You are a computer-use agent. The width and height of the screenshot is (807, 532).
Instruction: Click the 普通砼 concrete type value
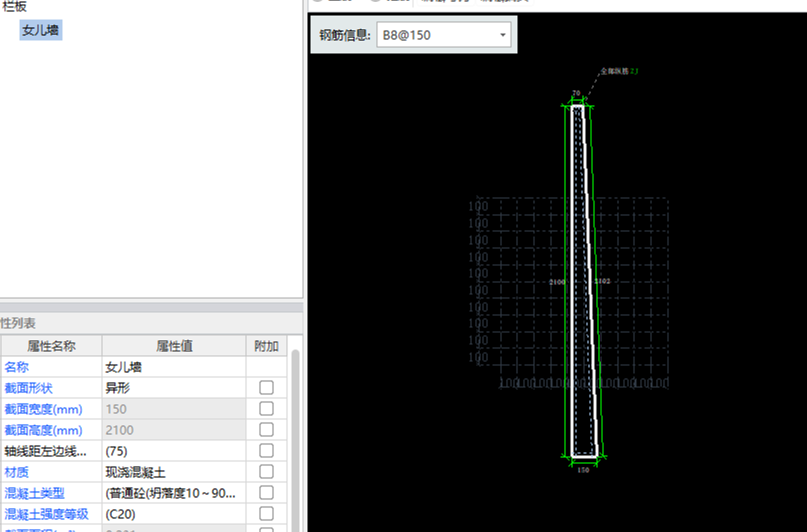coord(174,493)
